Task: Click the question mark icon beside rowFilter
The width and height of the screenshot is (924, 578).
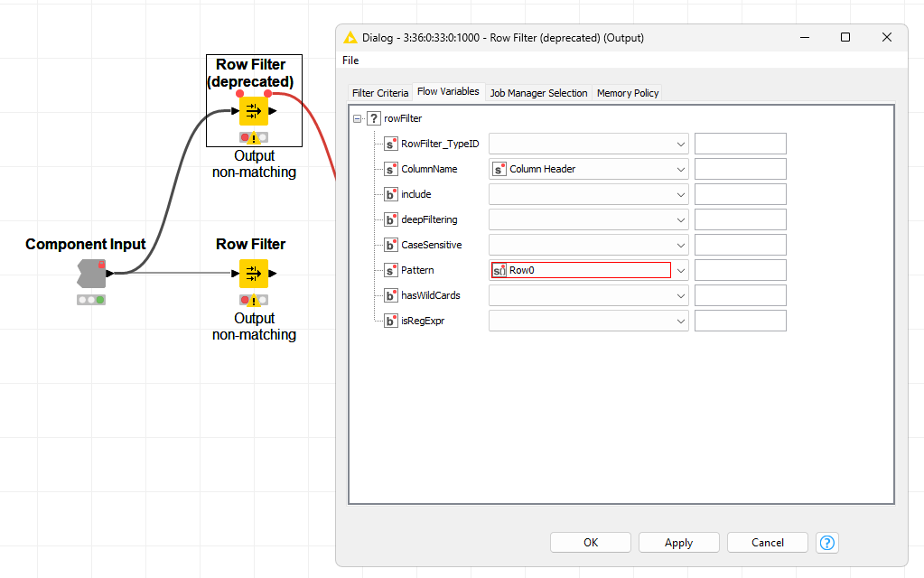Action: pos(374,118)
